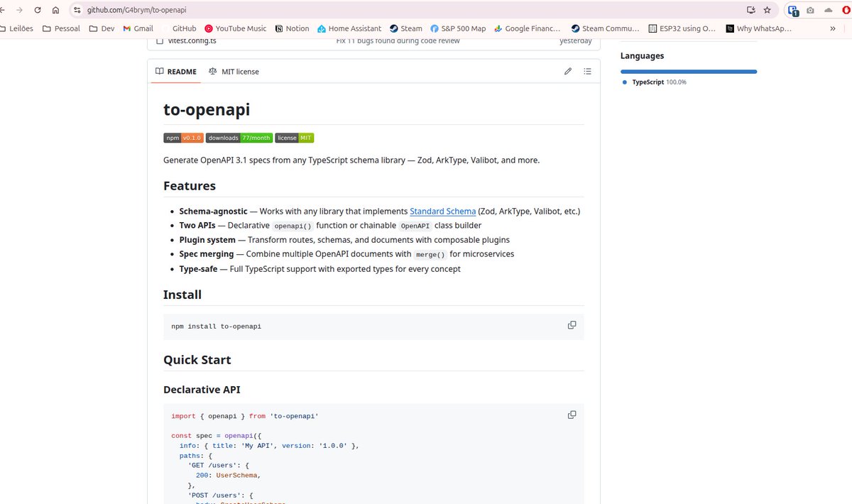Open commit message Fix 11 bugs found during review

(x=398, y=40)
